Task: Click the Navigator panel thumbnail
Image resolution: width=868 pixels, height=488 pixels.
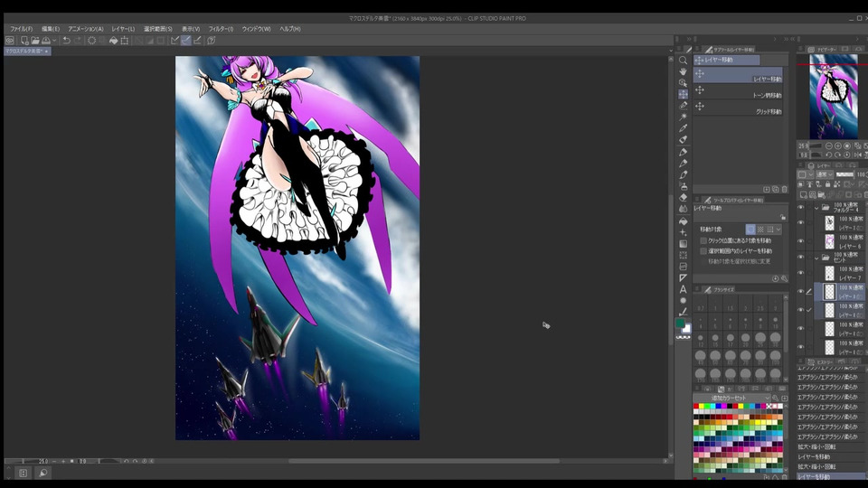Action: point(833,97)
